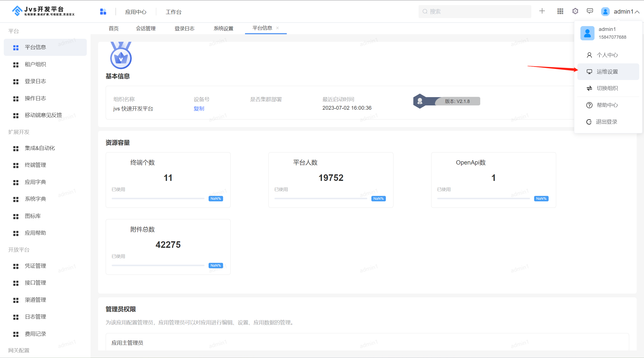Click the 终端个数 usage progress bar

158,198
